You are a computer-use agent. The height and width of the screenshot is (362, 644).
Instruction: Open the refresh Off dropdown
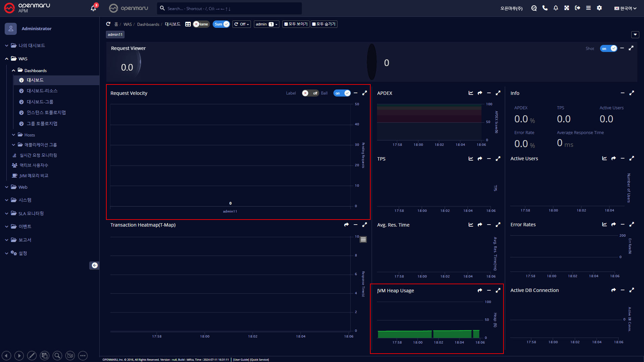(x=241, y=24)
